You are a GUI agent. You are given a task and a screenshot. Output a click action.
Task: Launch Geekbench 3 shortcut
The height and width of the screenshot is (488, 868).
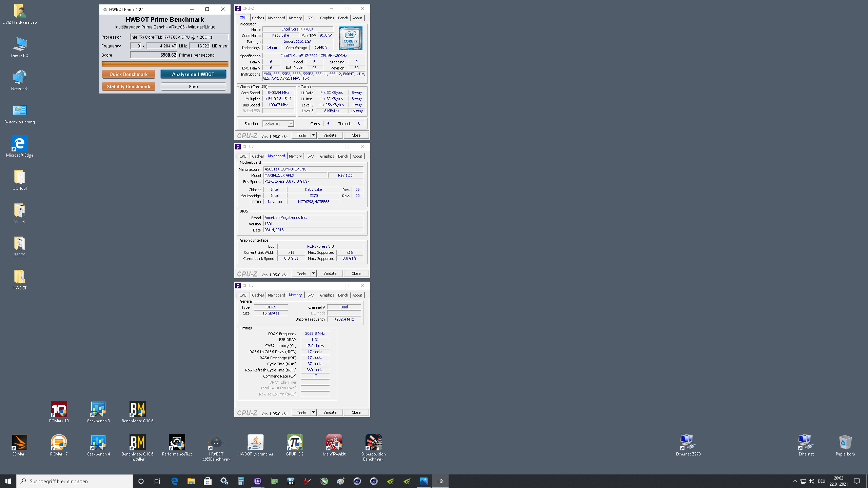98,412
